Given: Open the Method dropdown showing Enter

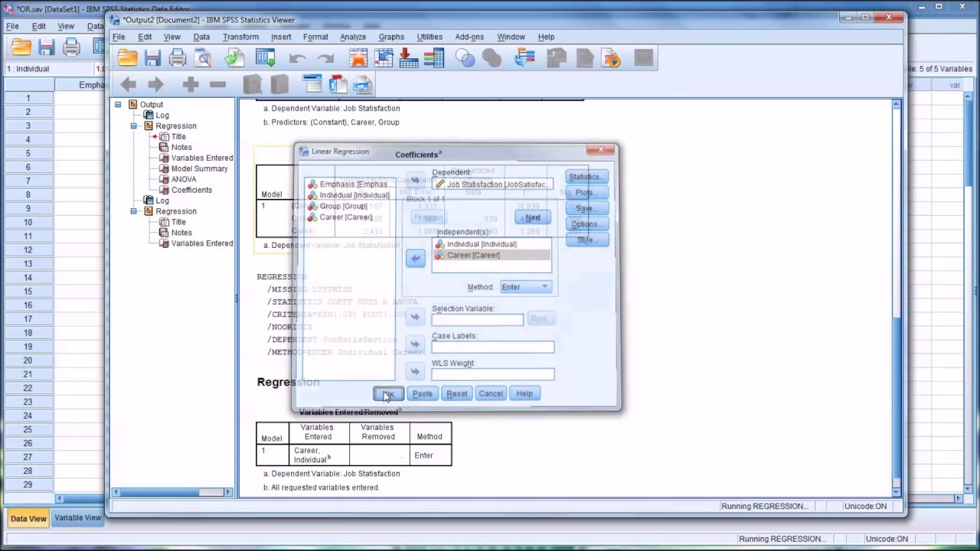Looking at the screenshot, I should (x=525, y=287).
